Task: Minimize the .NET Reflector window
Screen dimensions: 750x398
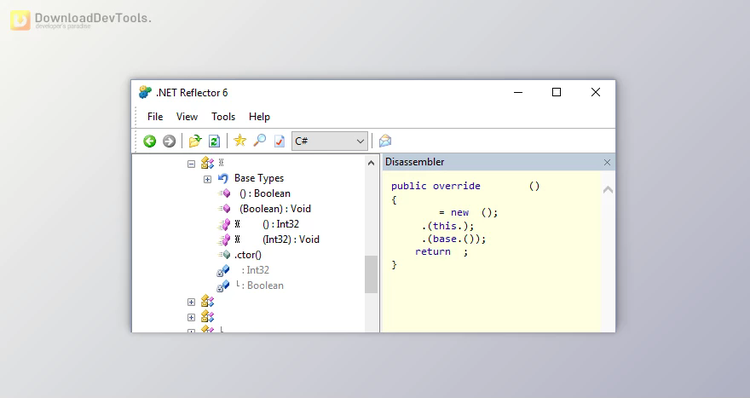Action: [518, 92]
